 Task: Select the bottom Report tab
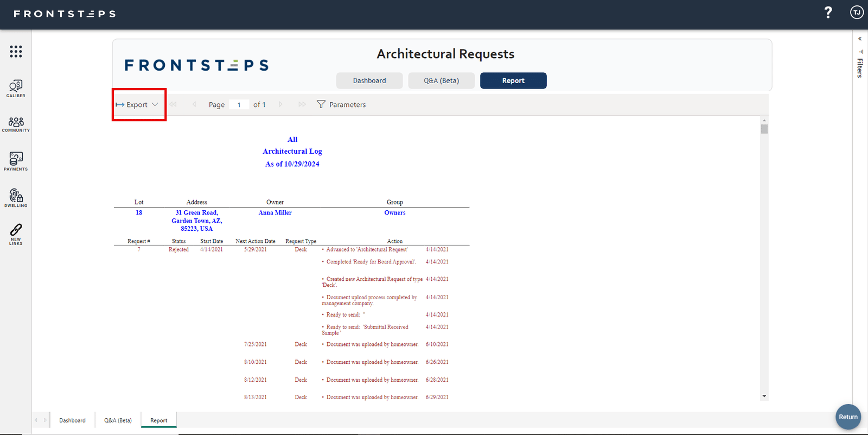[159, 420]
